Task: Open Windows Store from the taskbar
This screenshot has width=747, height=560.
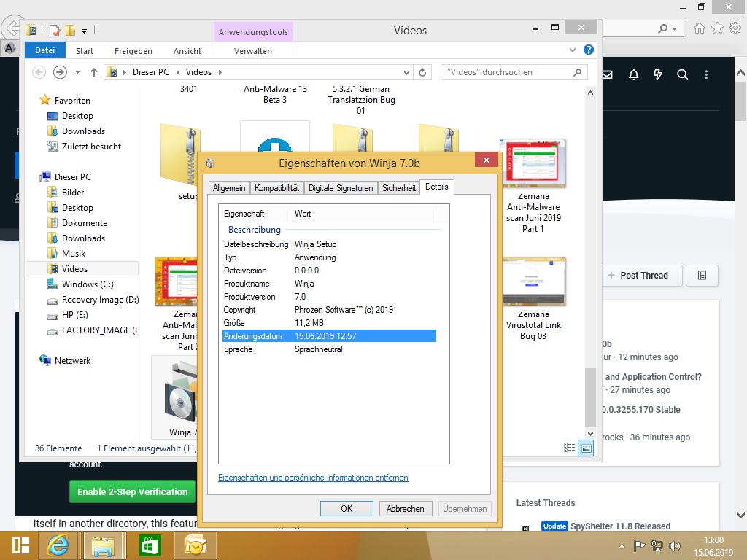Action: tap(150, 545)
